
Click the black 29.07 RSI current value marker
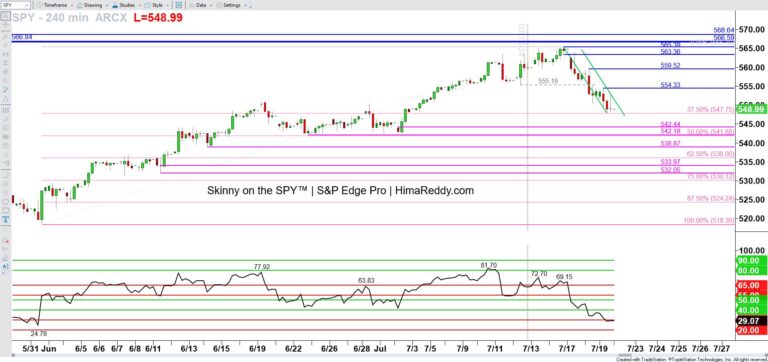[x=752, y=321]
